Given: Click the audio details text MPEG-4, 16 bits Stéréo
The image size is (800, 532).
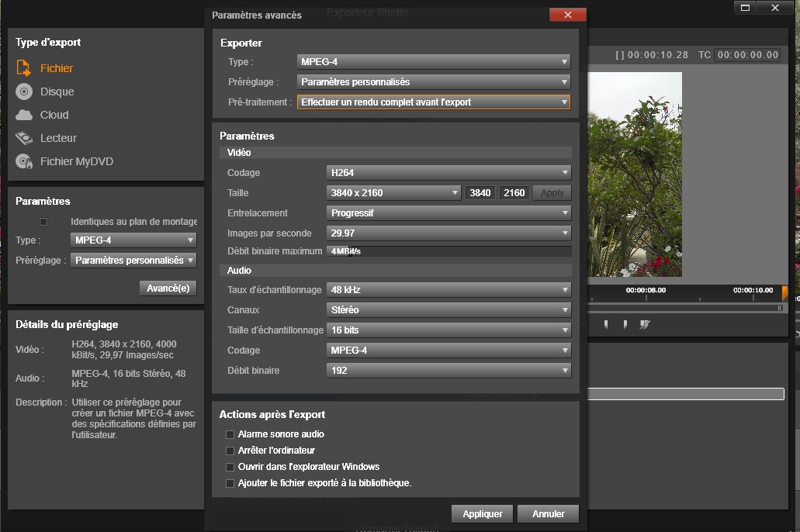Looking at the screenshot, I should tap(129, 378).
